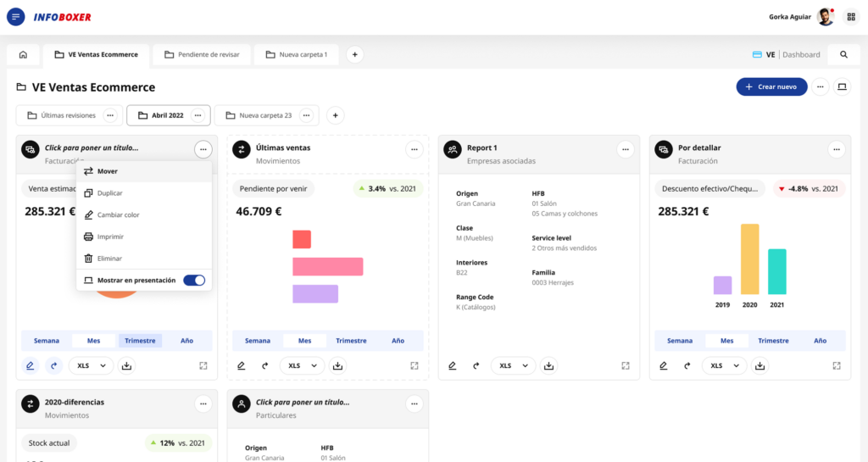
Task: Click the Crear nuevo button
Action: click(x=771, y=86)
